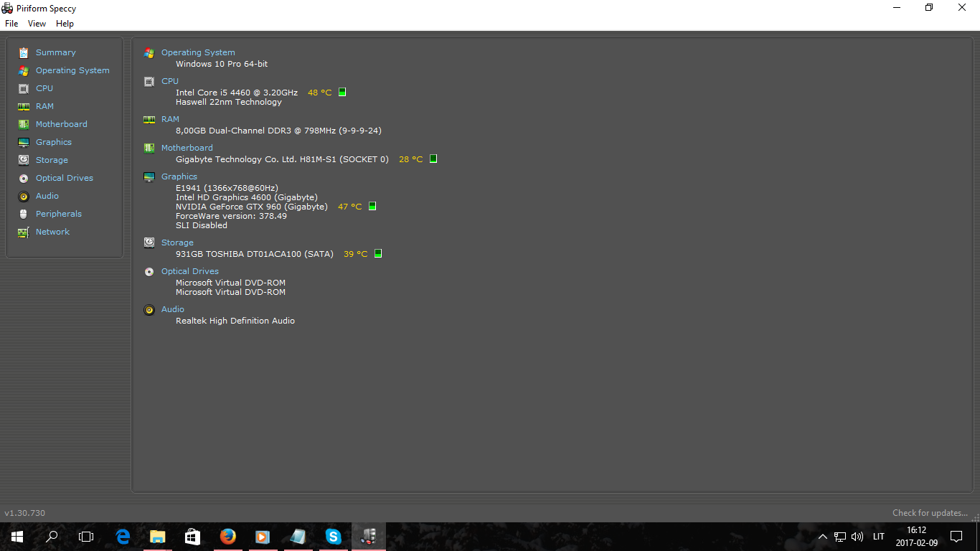Open the Operating System heading link
The height and width of the screenshot is (551, 980).
point(198,52)
